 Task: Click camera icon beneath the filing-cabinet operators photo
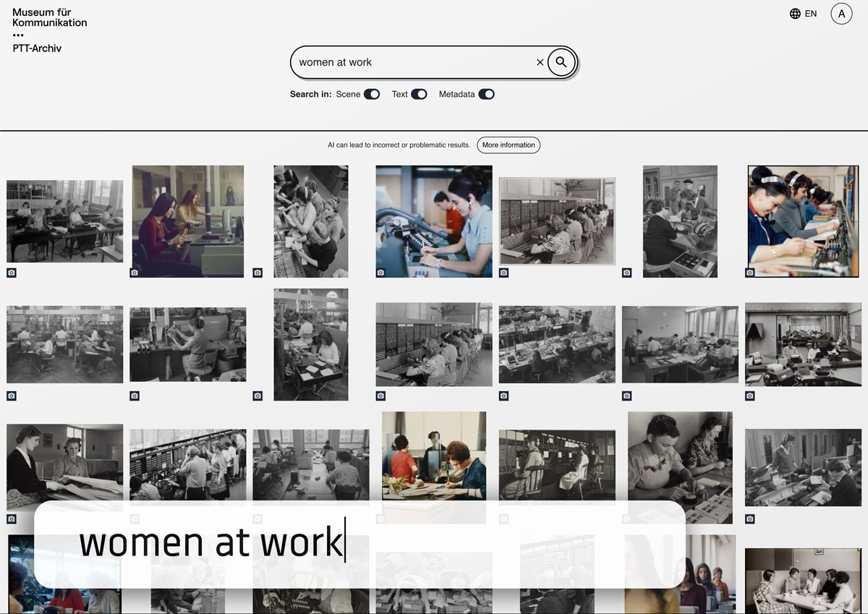(503, 273)
